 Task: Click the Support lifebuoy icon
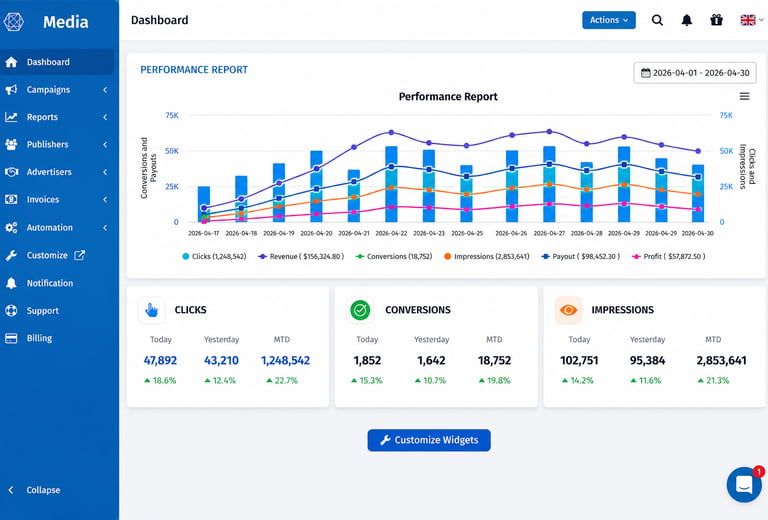[11, 310]
